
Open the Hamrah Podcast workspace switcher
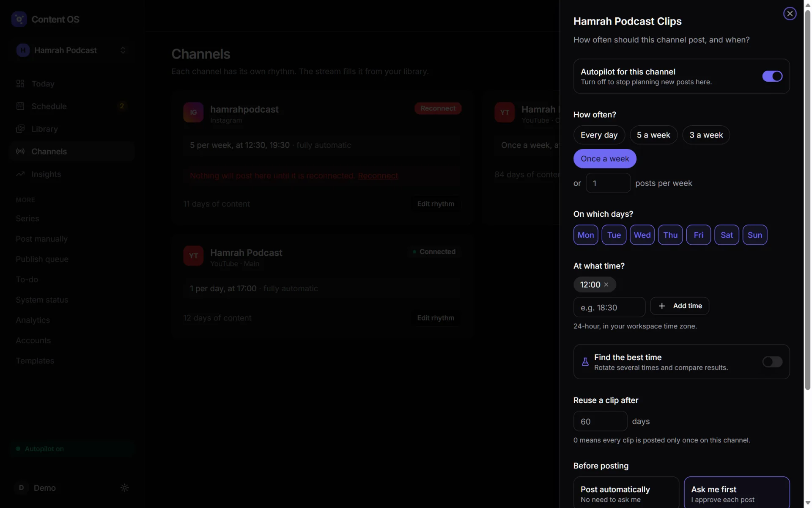(72, 50)
